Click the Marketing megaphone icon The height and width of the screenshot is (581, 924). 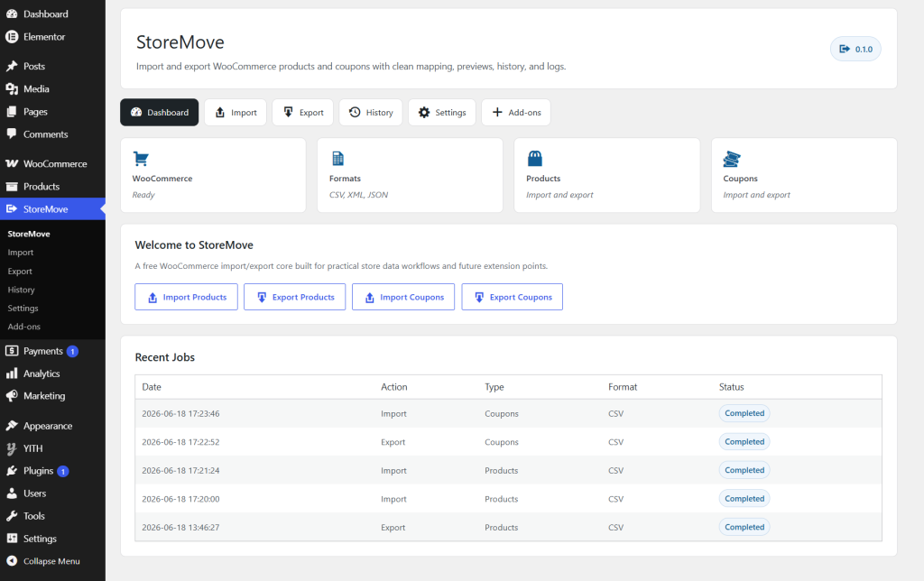click(12, 396)
